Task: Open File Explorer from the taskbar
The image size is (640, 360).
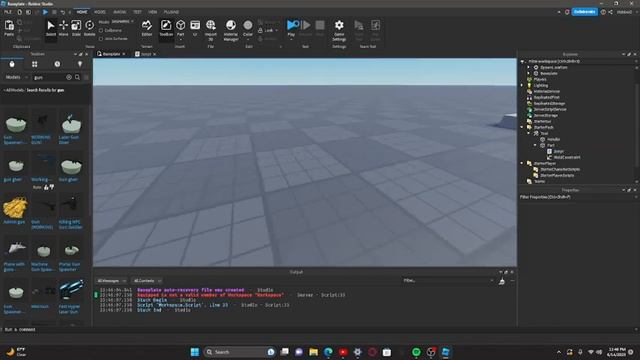Action: pyautogui.click(x=313, y=352)
